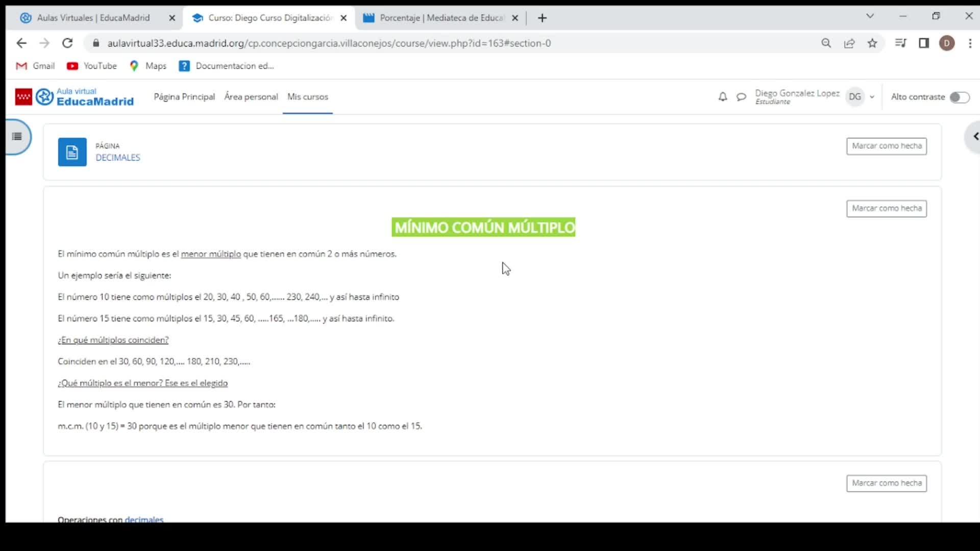The width and height of the screenshot is (980, 551).
Task: Open the course index drawer icon
Action: click(17, 136)
